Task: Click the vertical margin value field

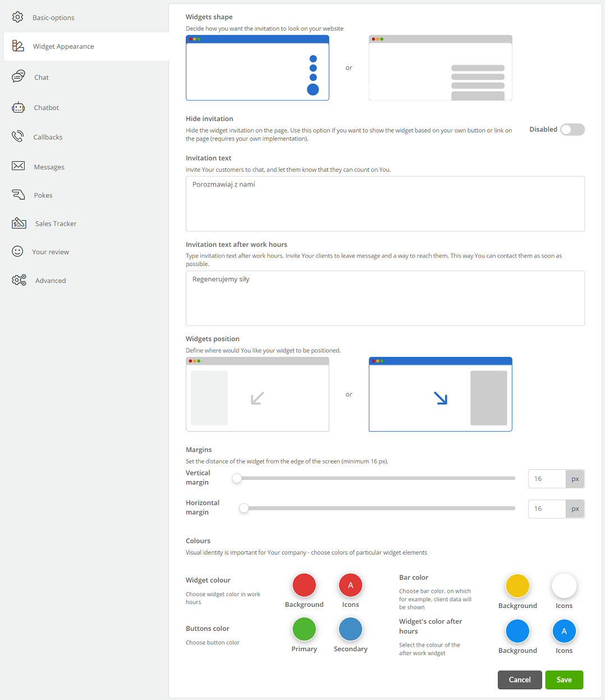Action: pos(547,479)
